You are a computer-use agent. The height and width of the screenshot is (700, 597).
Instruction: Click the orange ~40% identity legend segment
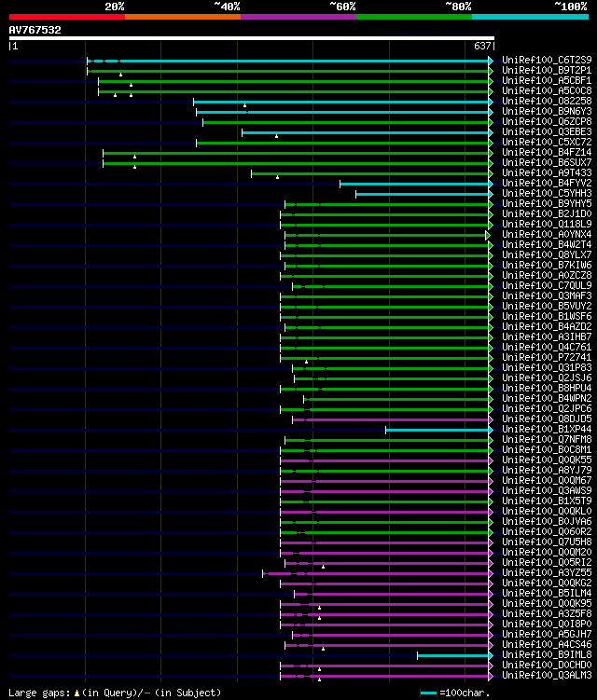(183, 17)
